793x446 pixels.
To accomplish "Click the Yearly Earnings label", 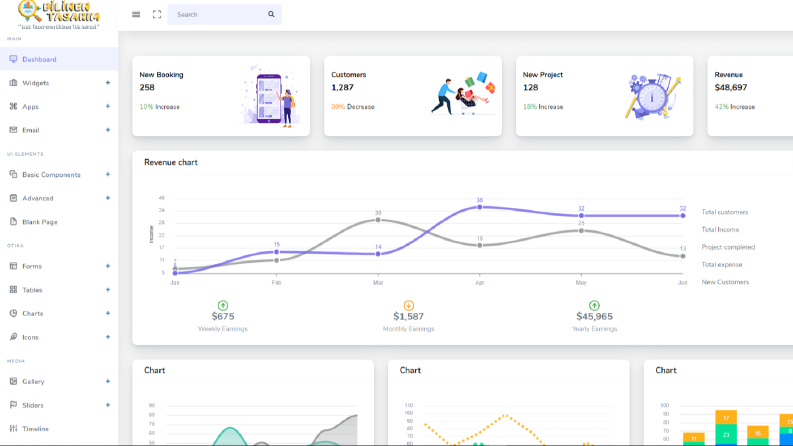I will point(594,329).
